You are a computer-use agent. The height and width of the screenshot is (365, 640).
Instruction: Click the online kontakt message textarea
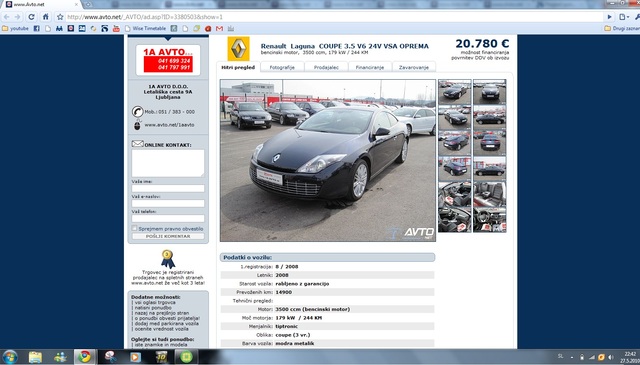[168, 163]
